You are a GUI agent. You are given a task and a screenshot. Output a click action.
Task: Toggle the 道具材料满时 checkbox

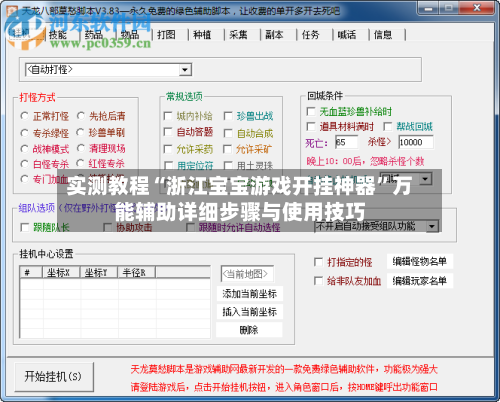click(311, 126)
